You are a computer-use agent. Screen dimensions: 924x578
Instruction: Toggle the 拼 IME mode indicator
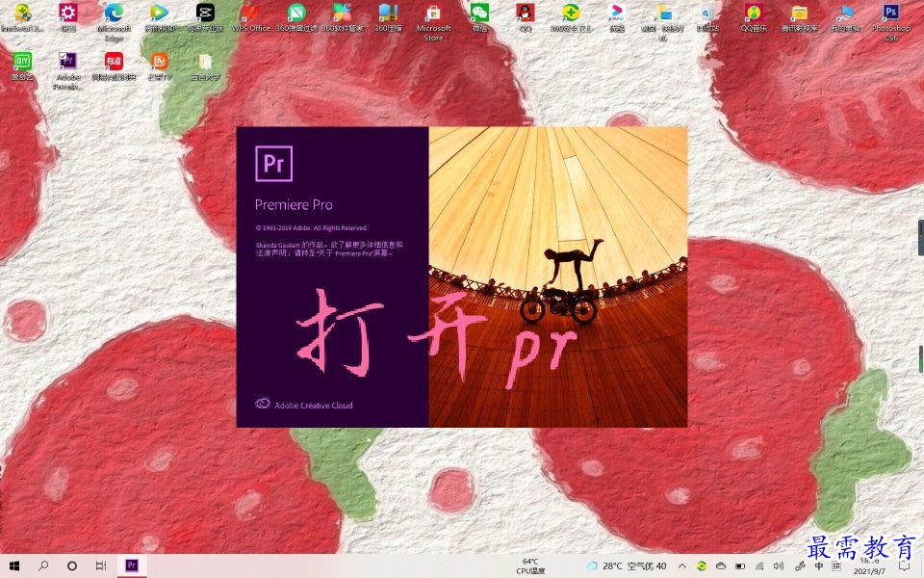click(x=836, y=566)
